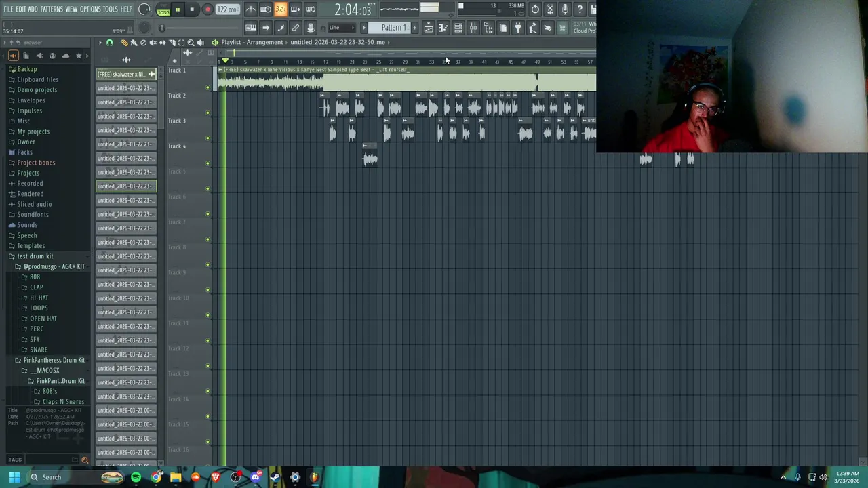868x488 pixels.
Task: Toggle loop recording icon
Action: [x=310, y=9]
